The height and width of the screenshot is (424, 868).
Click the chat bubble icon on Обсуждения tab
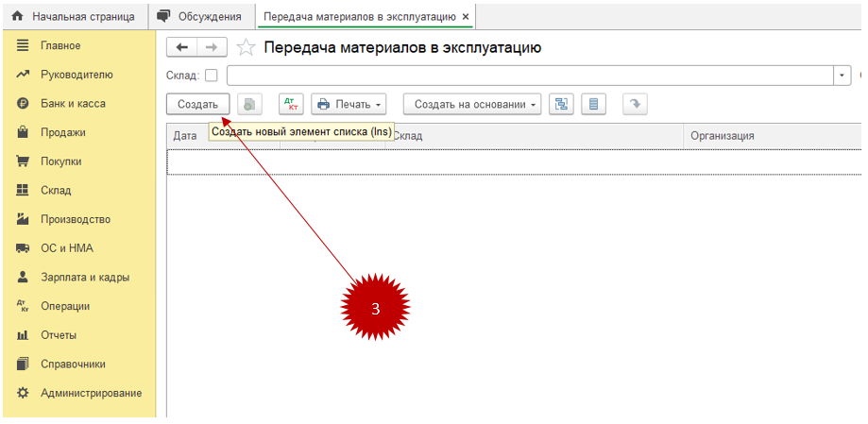163,16
